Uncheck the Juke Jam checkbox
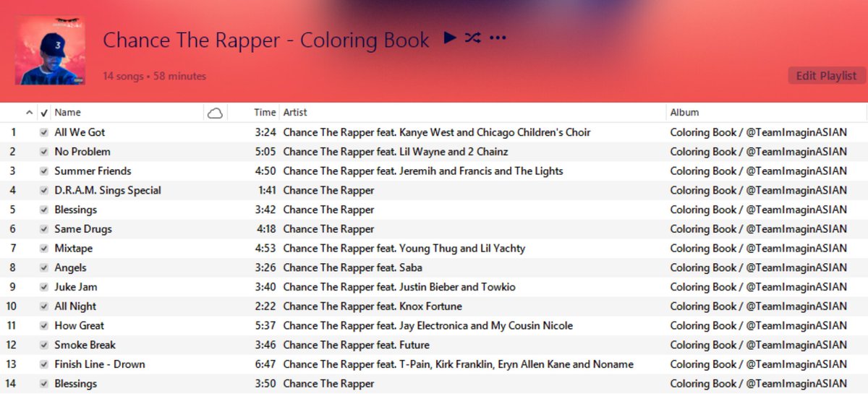 click(44, 288)
